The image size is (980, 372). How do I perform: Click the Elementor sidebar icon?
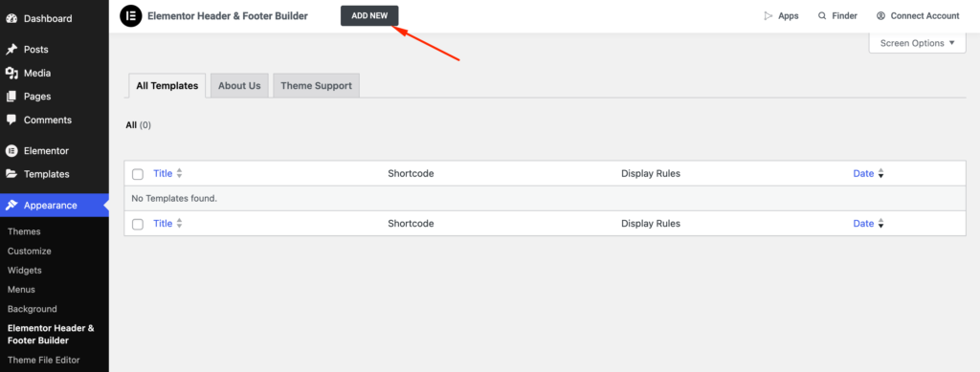11,151
